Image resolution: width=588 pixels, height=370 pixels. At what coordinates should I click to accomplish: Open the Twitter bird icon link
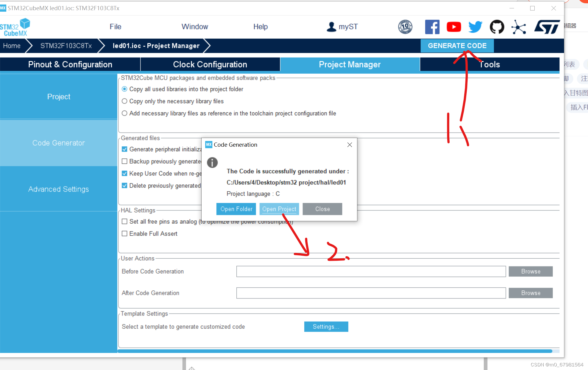(x=475, y=27)
